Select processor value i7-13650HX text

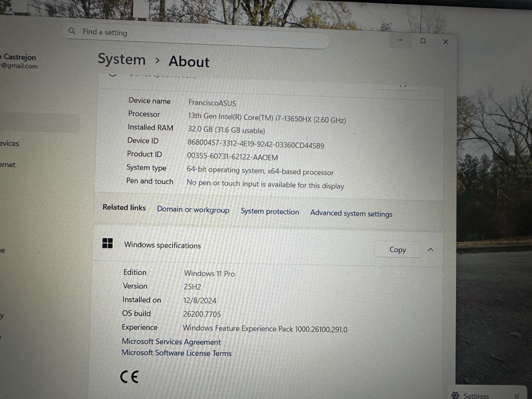[267, 118]
